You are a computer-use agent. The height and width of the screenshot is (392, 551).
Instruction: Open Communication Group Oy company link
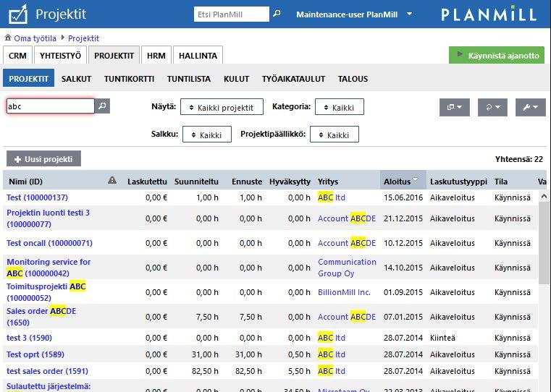tap(347, 268)
